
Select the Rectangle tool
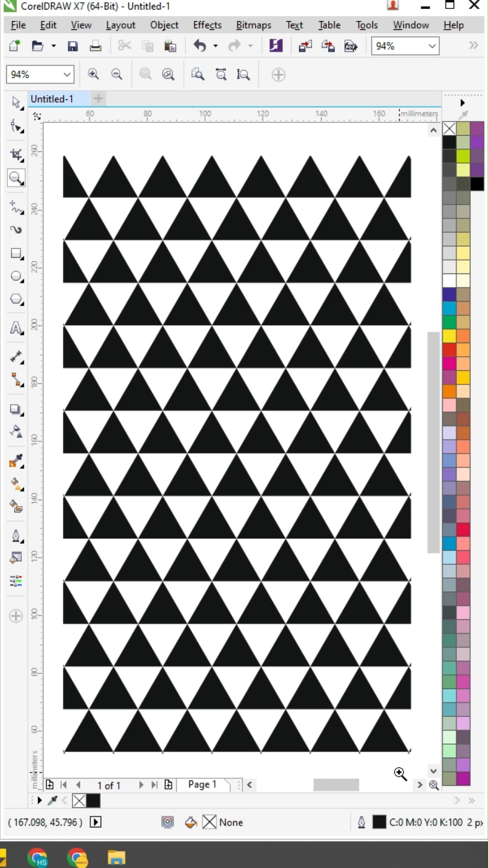point(16,254)
